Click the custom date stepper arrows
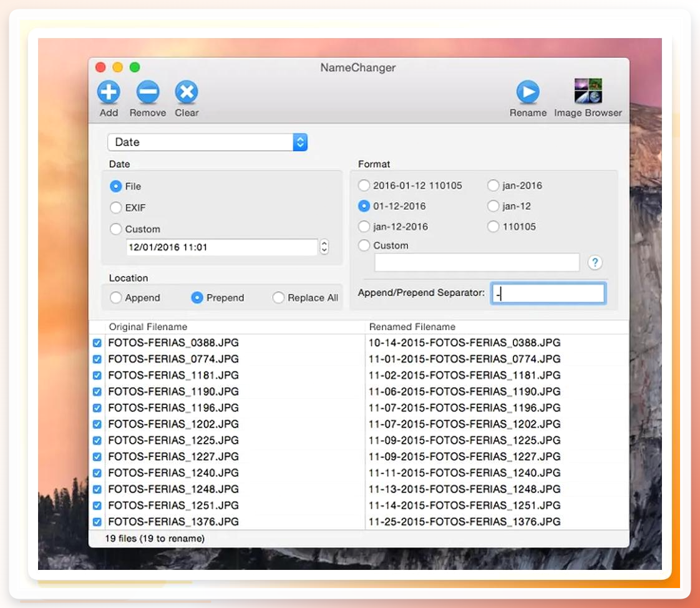This screenshot has width=700, height=608. pyautogui.click(x=324, y=247)
